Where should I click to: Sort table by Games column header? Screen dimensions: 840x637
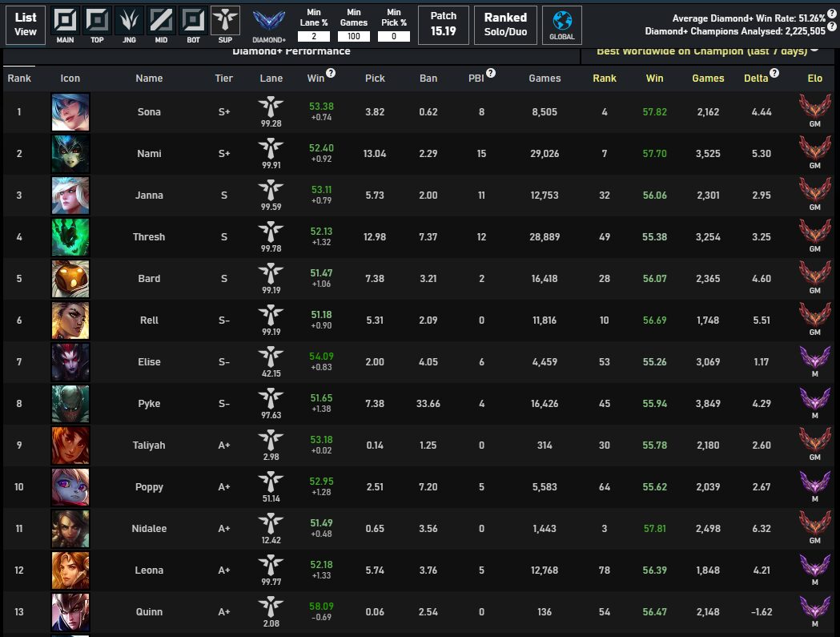click(x=545, y=79)
